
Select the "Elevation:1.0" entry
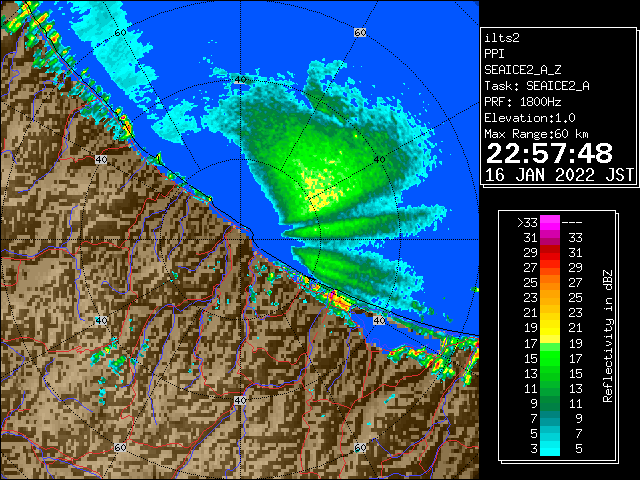pyautogui.click(x=530, y=118)
